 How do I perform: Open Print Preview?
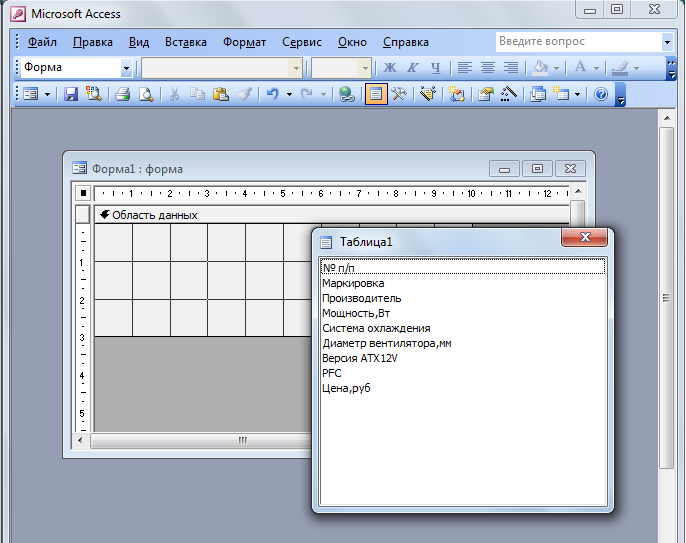click(146, 94)
